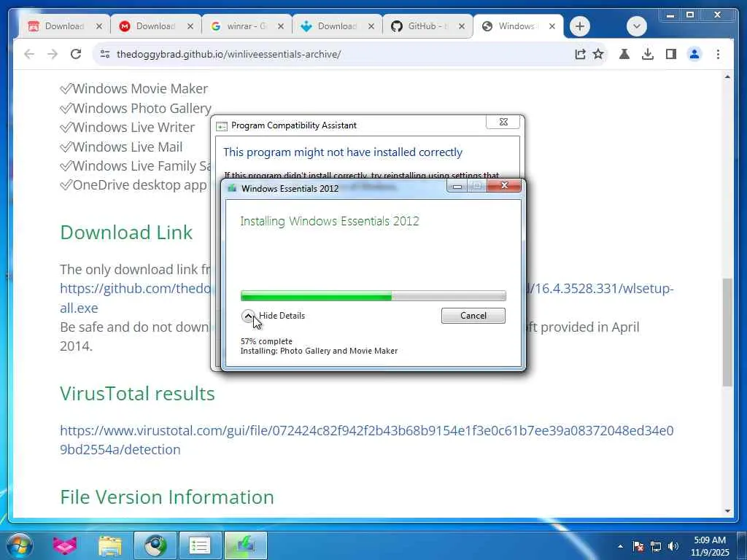Click the scrollbar down arrow
This screenshot has width=747, height=560.
click(x=727, y=511)
